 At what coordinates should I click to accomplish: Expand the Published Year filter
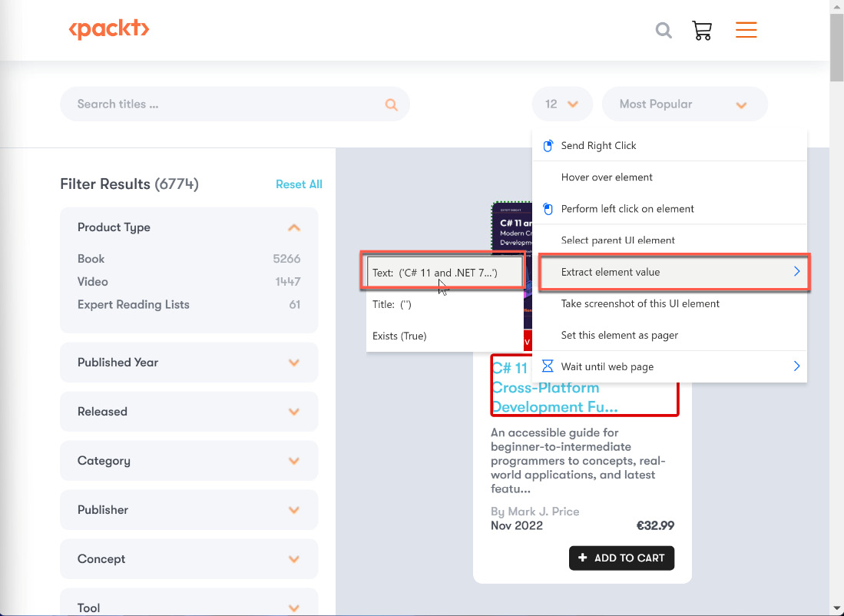(x=294, y=363)
